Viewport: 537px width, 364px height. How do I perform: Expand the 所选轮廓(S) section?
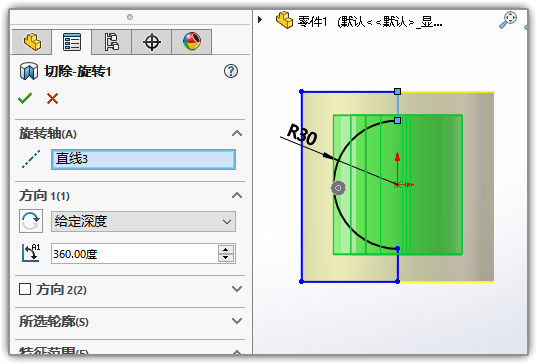click(237, 321)
